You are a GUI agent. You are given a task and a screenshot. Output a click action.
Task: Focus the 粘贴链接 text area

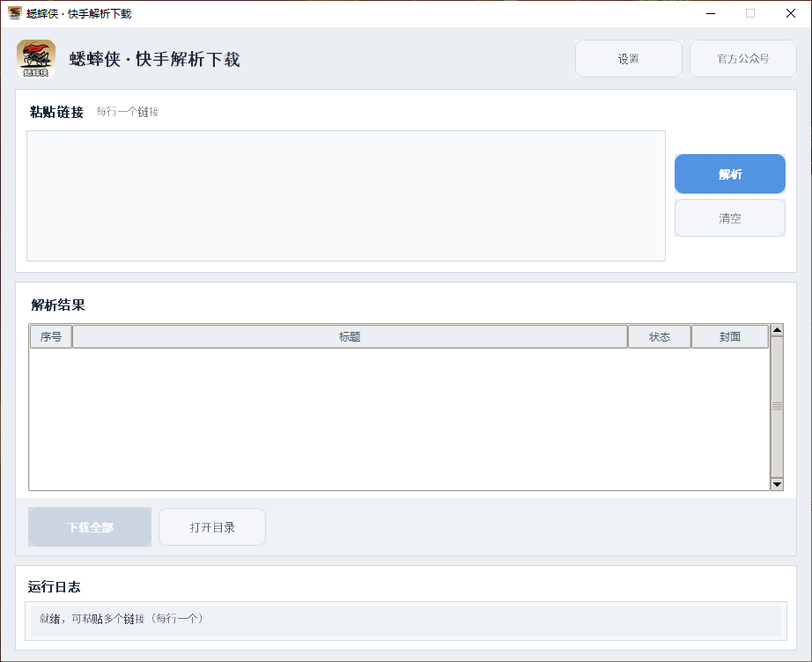(x=346, y=195)
